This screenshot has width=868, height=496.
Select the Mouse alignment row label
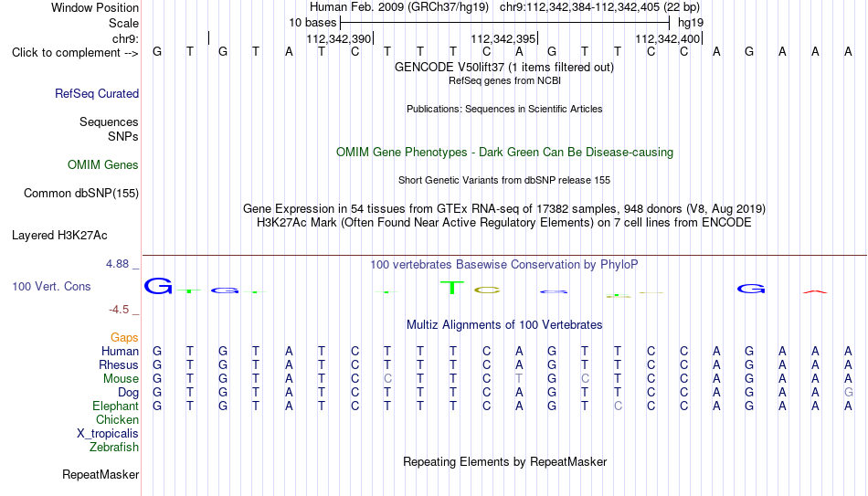point(121,379)
